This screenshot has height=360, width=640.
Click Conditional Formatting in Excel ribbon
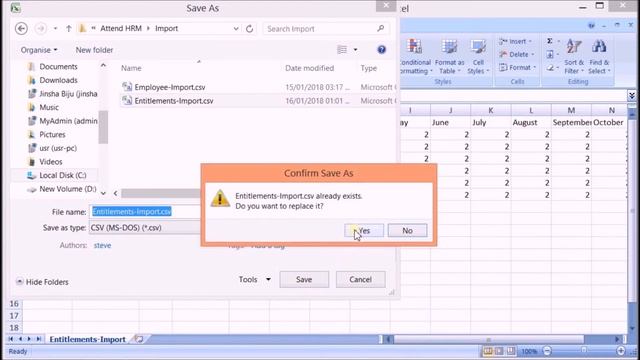pos(415,57)
